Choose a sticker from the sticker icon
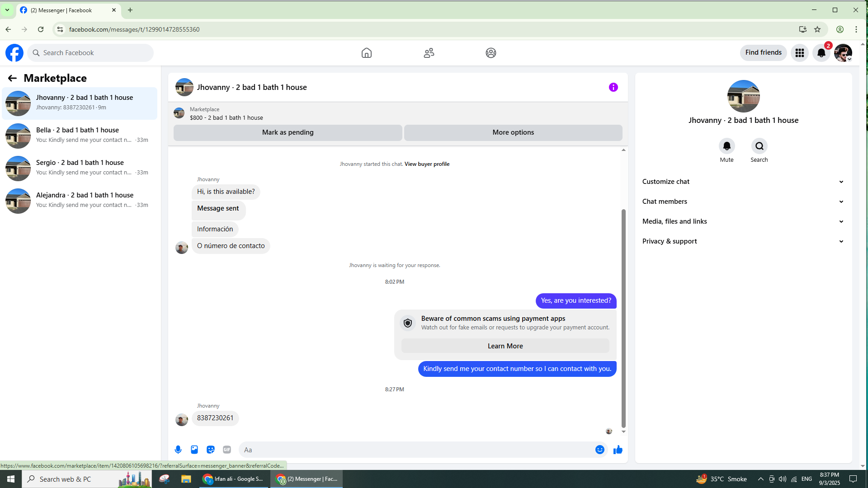Screen dimensions: 868x488 coord(211,450)
